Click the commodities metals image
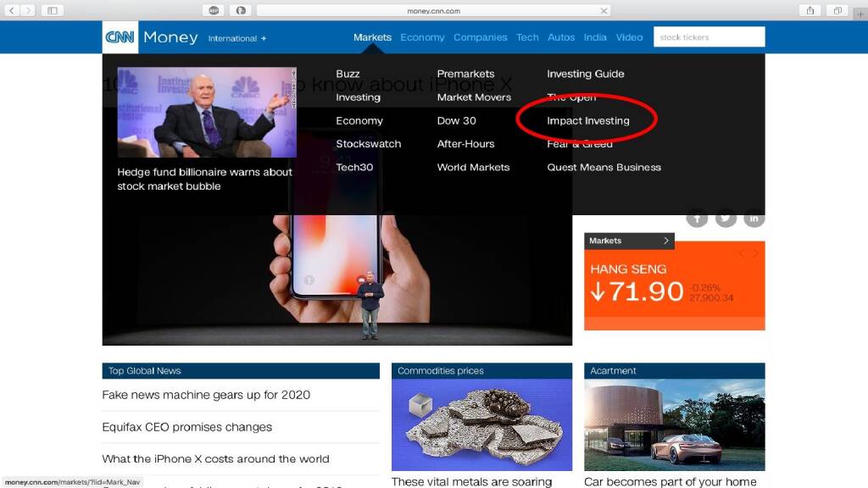Image resolution: width=868 pixels, height=488 pixels. click(x=481, y=424)
